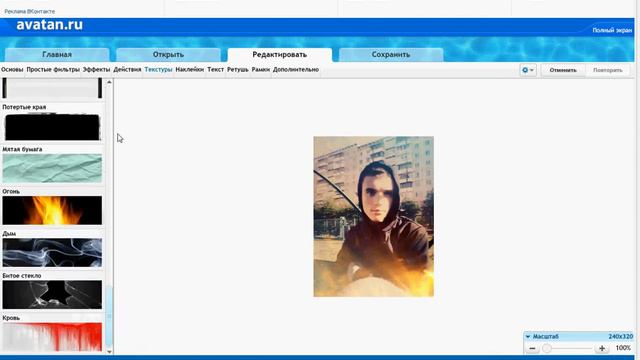Screen dimensions: 640x360
Task: Select the Редактировать tab
Action: click(x=280, y=55)
